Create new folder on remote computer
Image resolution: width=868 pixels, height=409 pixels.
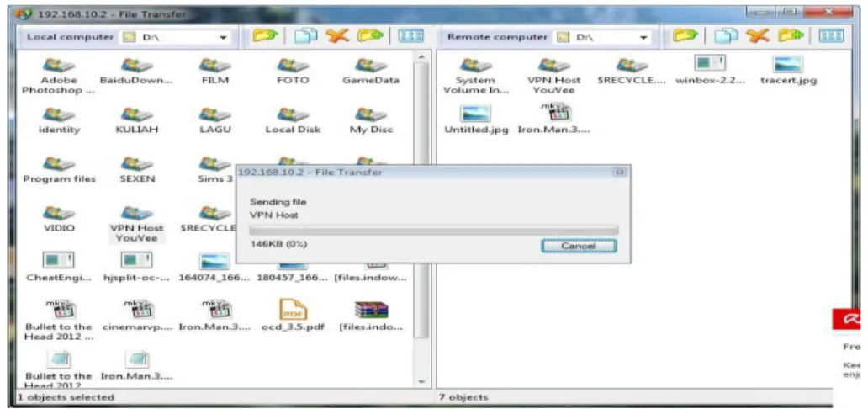(791, 36)
